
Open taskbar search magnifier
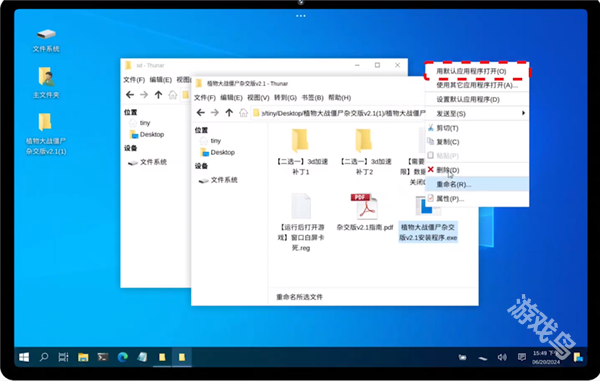(x=44, y=357)
